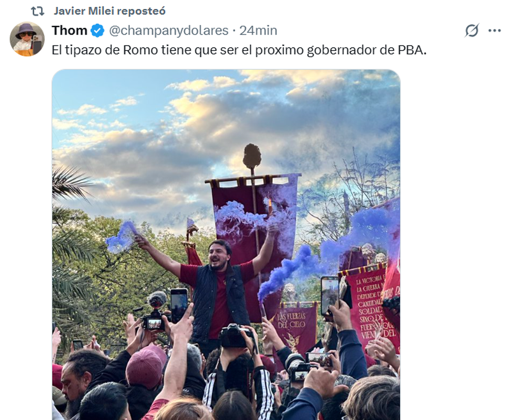
Task: Open Grok explain icon on the tweet
Action: (472, 31)
